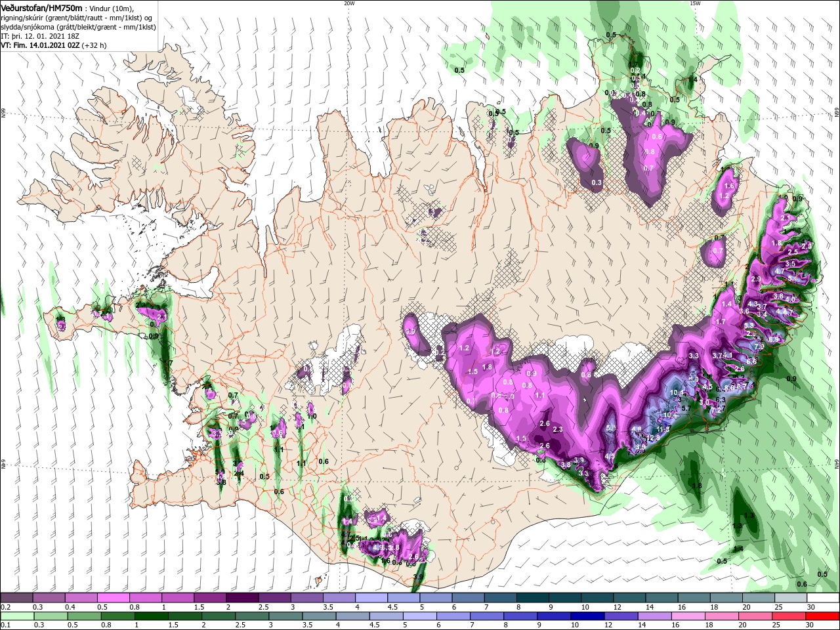
Task: Click the pure red 30+ rain legend swatch
Action: click(822, 616)
